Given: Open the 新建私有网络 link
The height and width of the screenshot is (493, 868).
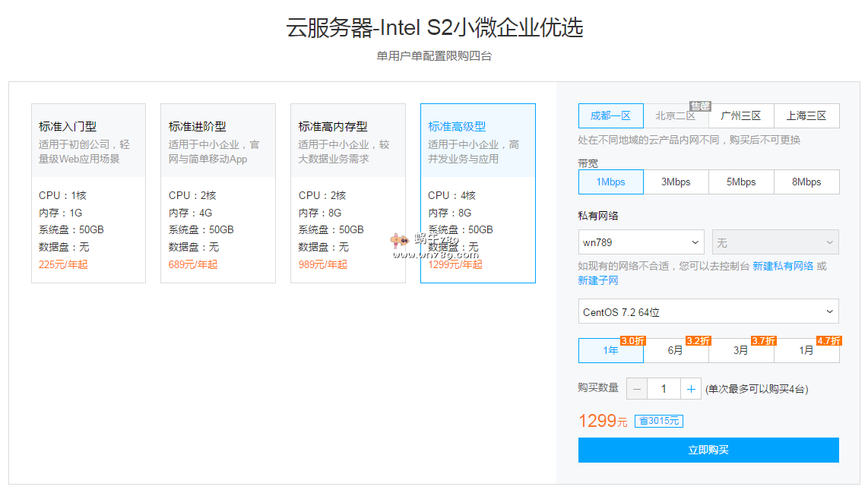Looking at the screenshot, I should [783, 266].
